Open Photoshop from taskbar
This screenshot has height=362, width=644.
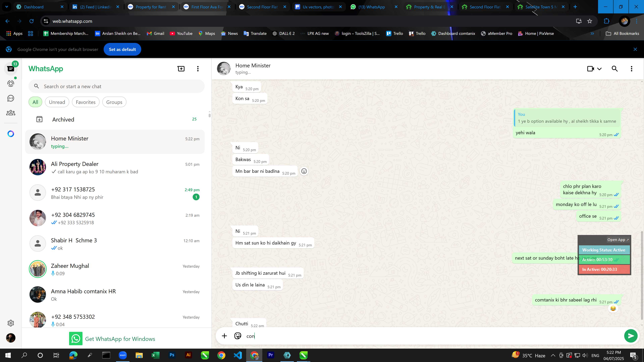pyautogui.click(x=172, y=355)
